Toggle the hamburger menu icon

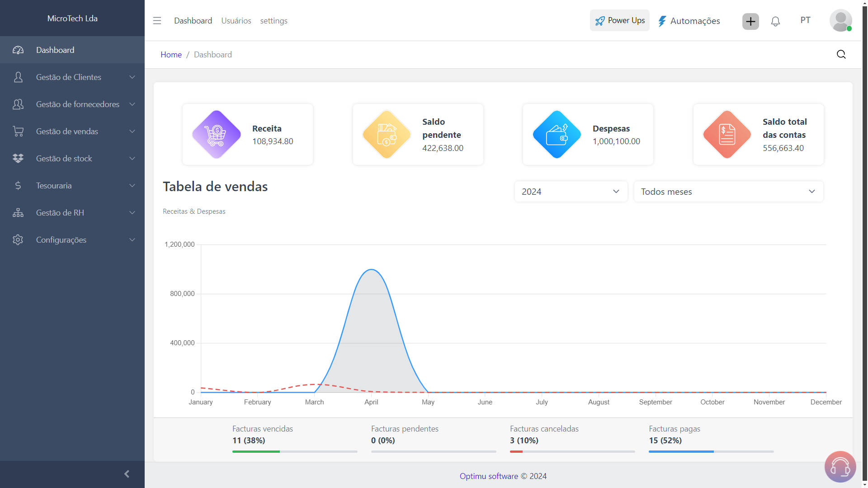[157, 20]
